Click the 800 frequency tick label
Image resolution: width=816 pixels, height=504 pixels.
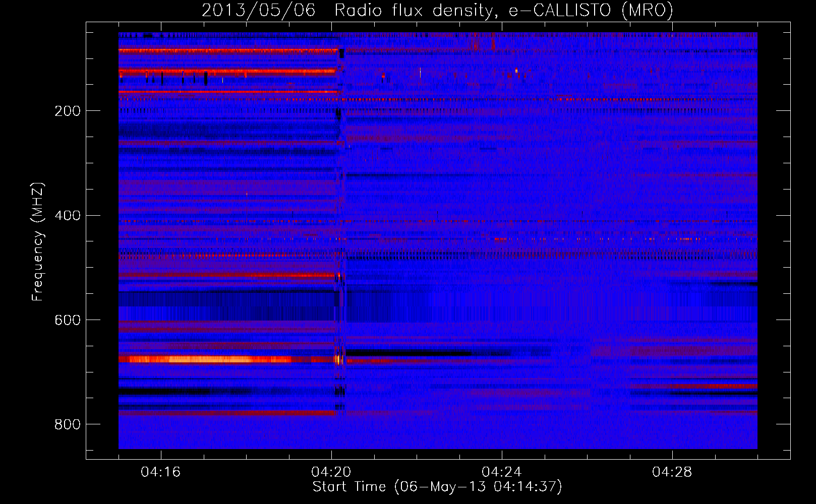(x=68, y=425)
